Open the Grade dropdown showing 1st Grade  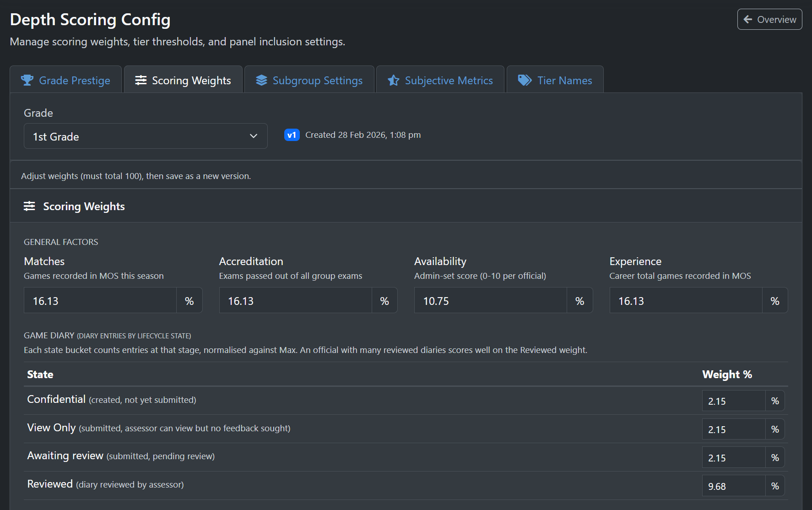145,136
